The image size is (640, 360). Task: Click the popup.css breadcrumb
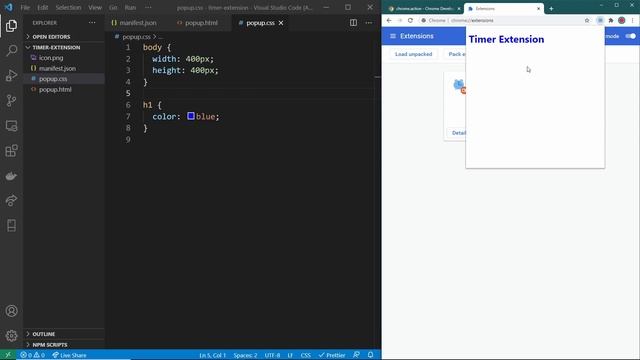click(136, 37)
